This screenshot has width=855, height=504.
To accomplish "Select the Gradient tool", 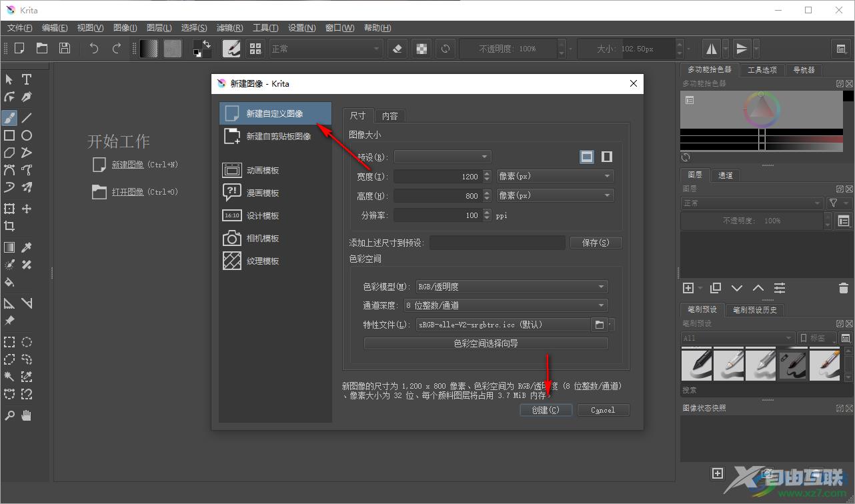I will [9, 247].
